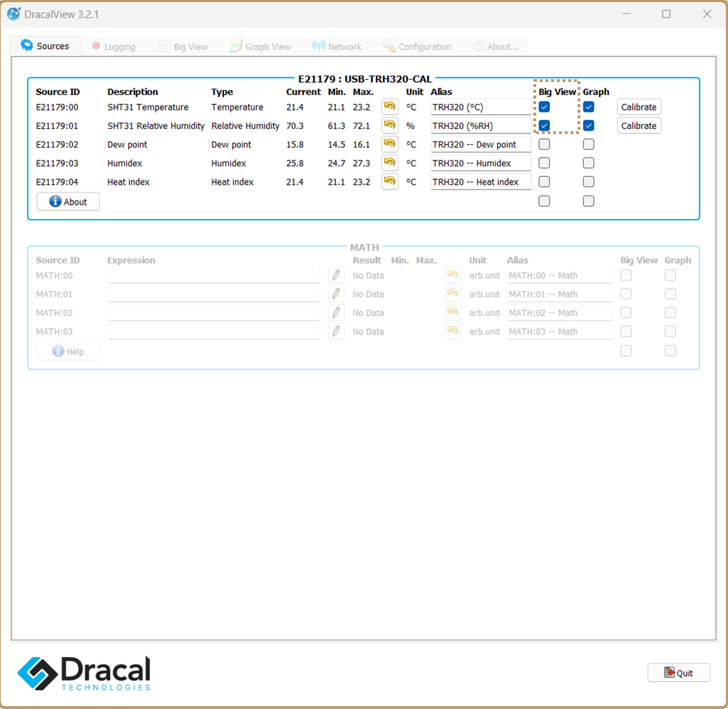Uncheck Big View for SHT31 Relative Humidity
728x709 pixels.
click(x=544, y=126)
